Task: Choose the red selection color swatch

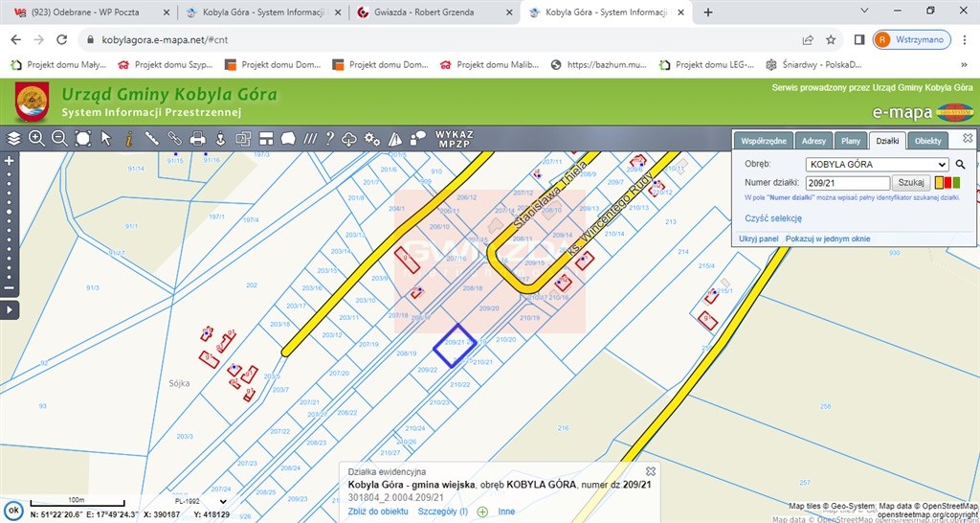Action: point(947,183)
